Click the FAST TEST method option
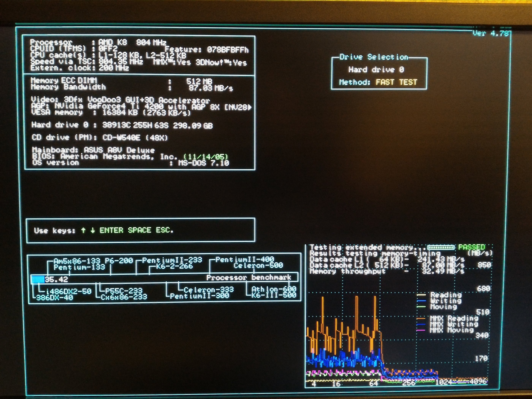 (396, 82)
